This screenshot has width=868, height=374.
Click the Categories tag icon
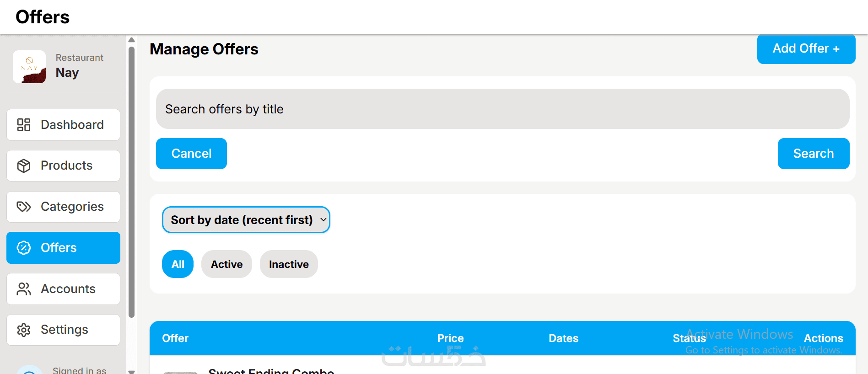tap(24, 207)
